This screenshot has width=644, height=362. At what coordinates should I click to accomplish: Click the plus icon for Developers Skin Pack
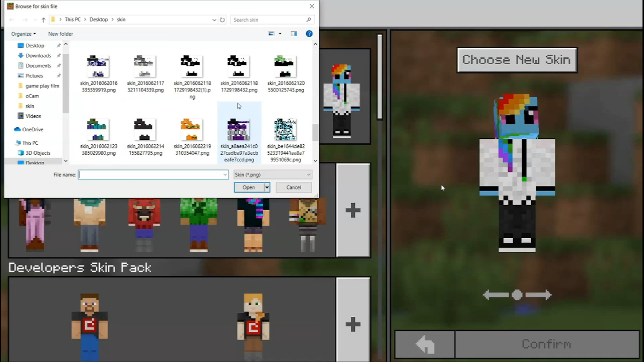pos(353,324)
